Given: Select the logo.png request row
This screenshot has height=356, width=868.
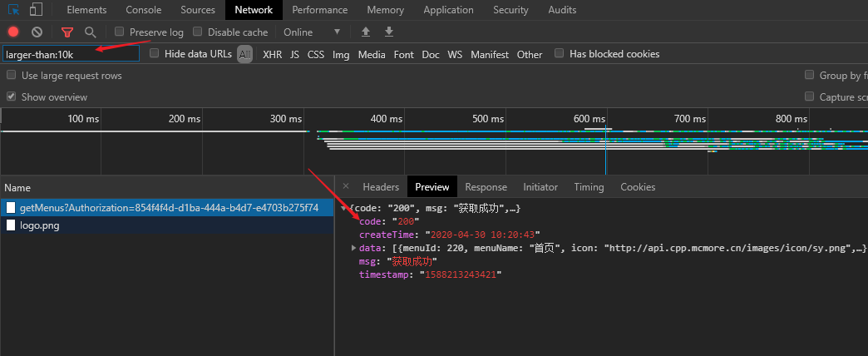Looking at the screenshot, I should pyautogui.click(x=166, y=225).
